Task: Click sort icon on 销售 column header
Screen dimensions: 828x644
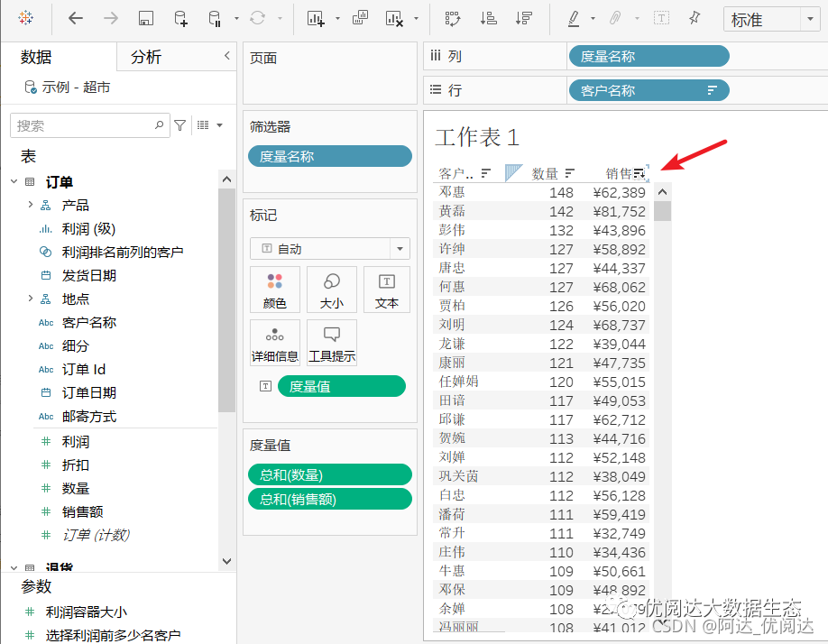Action: (639, 173)
